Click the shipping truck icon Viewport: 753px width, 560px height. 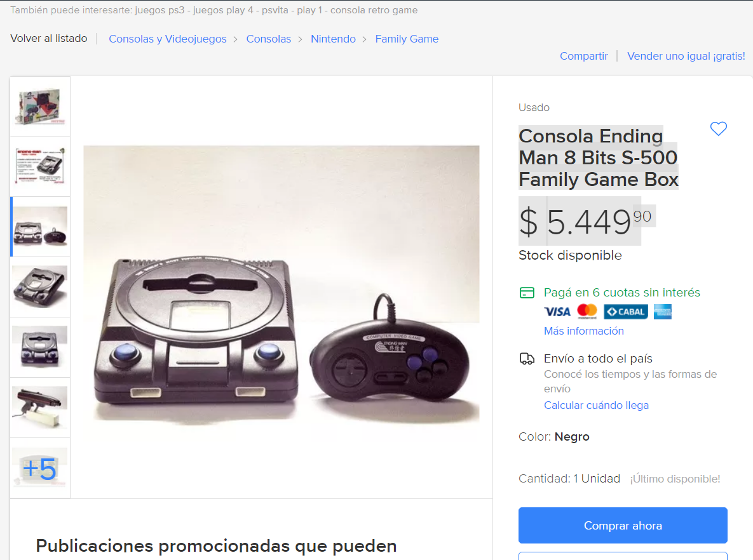[527, 359]
